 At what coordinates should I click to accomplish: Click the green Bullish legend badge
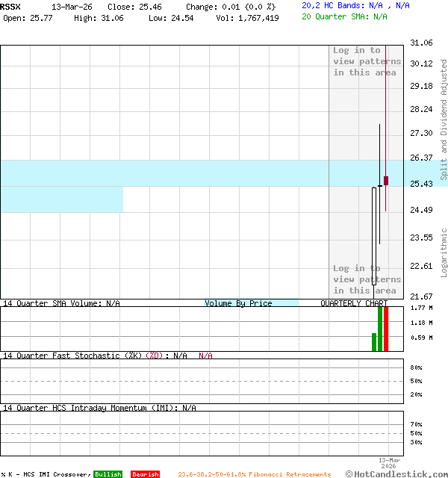click(x=108, y=474)
